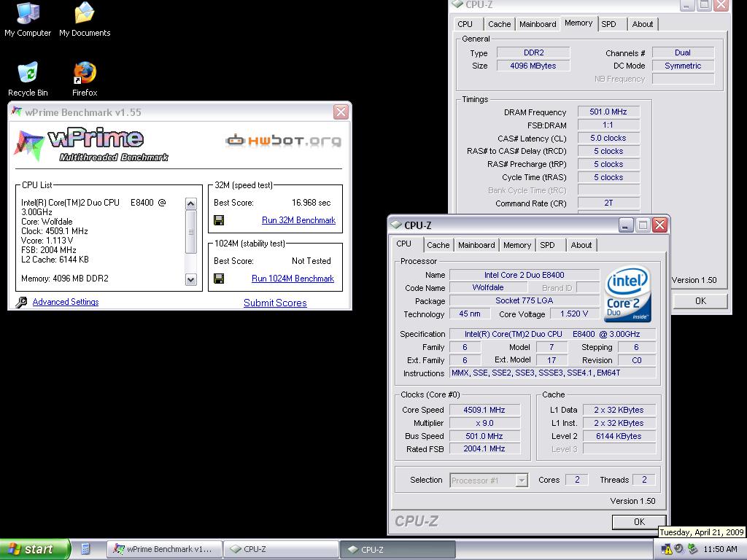Viewport: 747px width, 560px height.
Task: Click the Level 2 6144 KBytes value
Action: (x=619, y=436)
